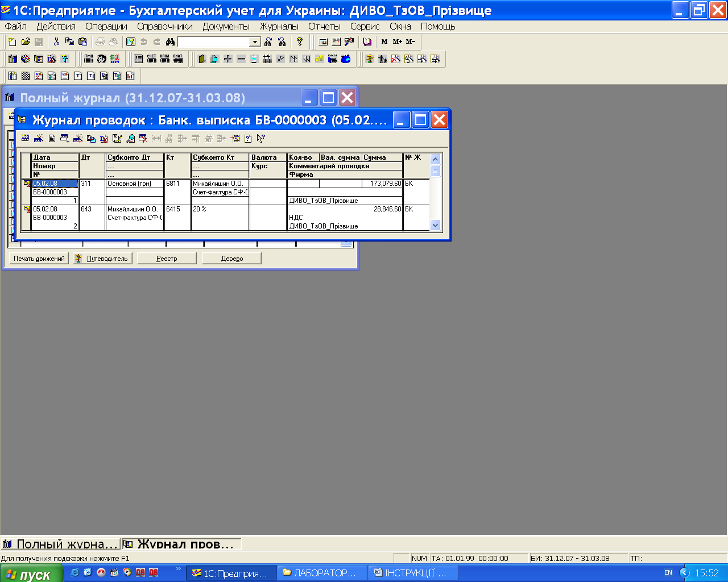Select the sum 173,079.60 cell

(382, 184)
